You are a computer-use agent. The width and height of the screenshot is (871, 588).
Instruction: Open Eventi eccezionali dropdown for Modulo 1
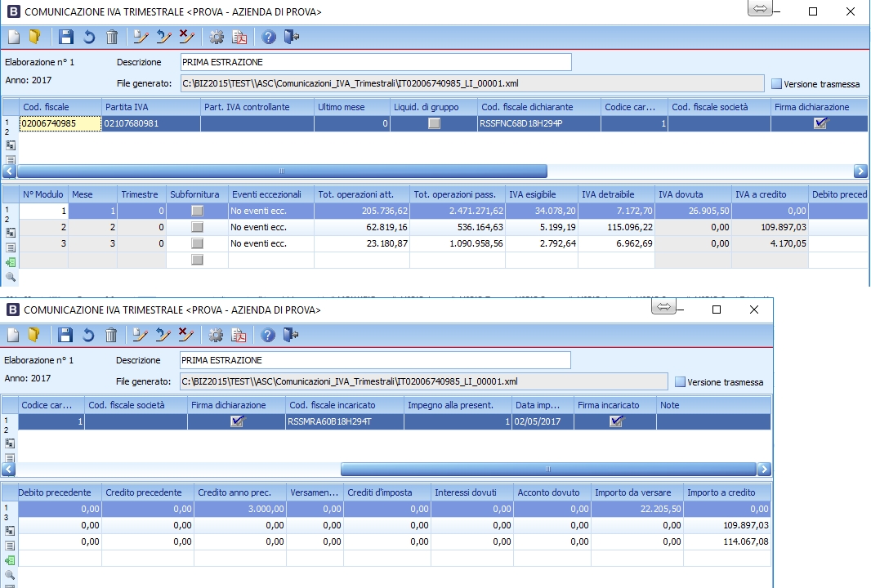point(270,211)
